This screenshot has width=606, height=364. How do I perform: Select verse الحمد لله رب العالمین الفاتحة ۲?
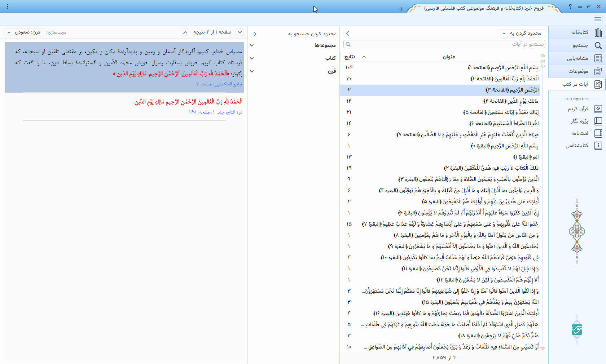[x=440, y=79]
